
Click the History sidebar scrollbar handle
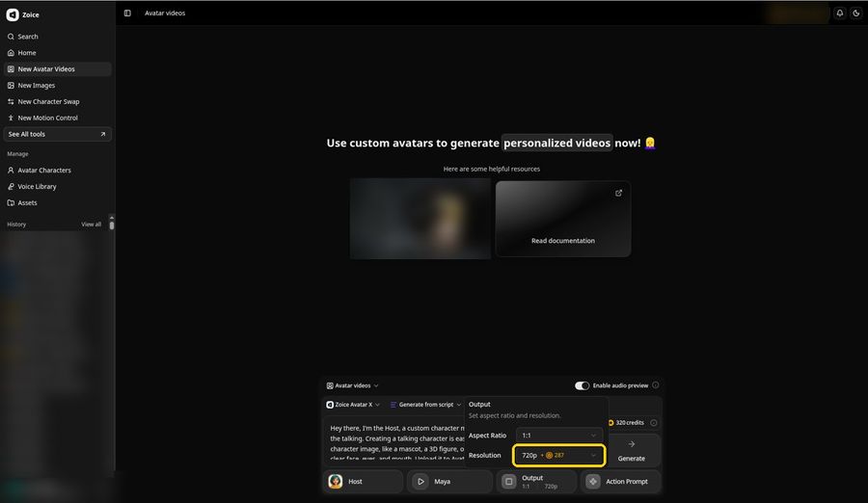pos(112,225)
